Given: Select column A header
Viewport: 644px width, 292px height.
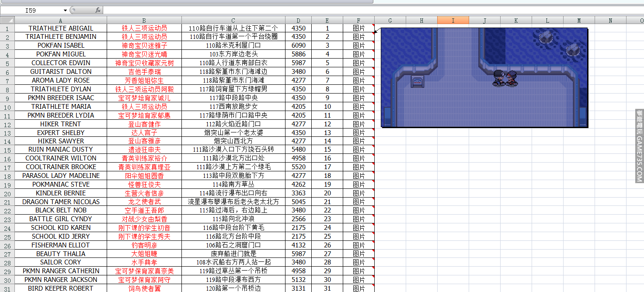Looking at the screenshot, I should pyautogui.click(x=61, y=20).
